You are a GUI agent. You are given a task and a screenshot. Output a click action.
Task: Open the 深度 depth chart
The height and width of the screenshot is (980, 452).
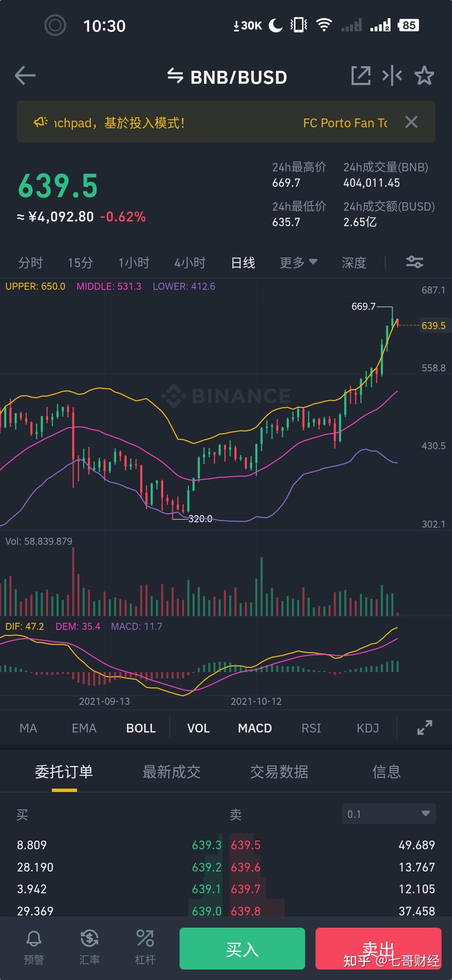(x=354, y=263)
